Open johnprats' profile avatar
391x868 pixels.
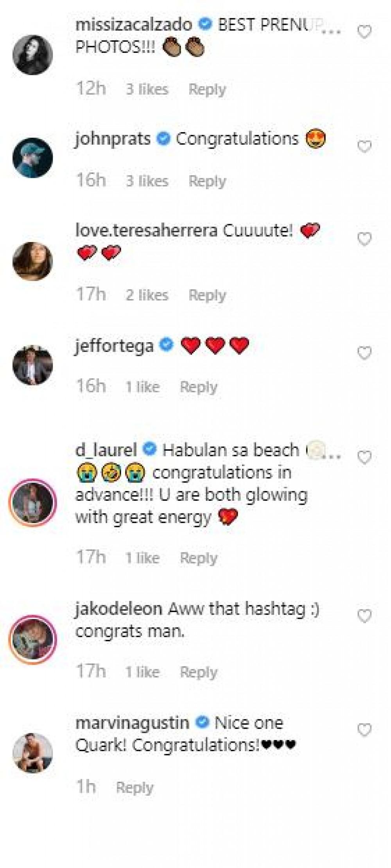click(32, 158)
